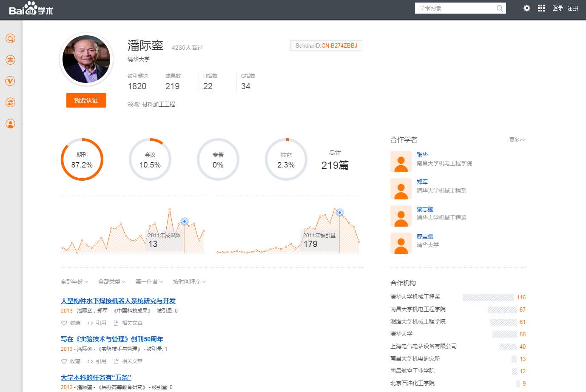
Task: Favorite the first paper with 收藏
Action: (x=71, y=323)
